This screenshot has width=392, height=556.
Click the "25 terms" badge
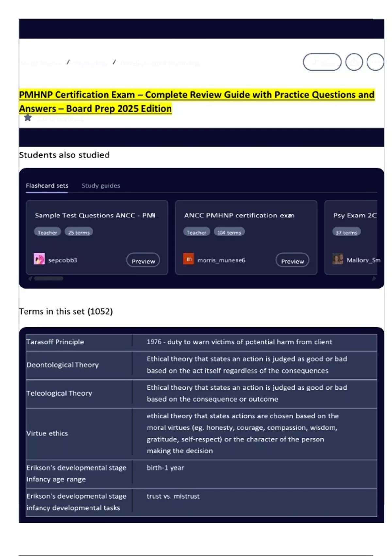(78, 232)
